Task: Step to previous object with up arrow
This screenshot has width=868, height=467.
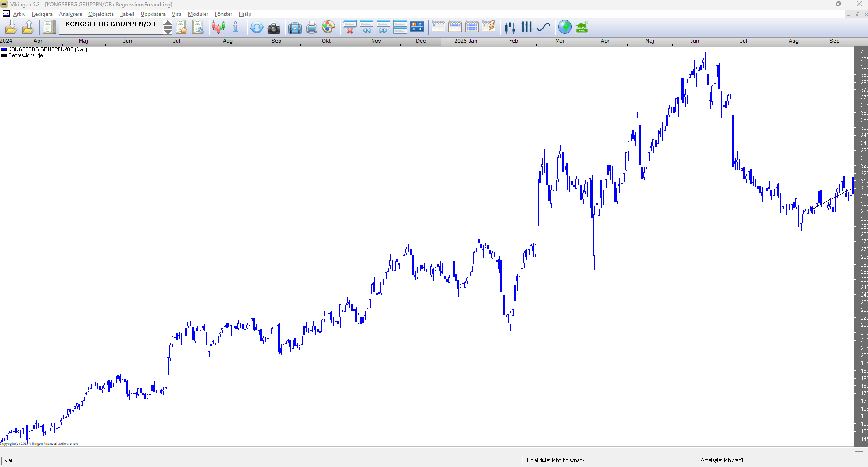Action: click(167, 24)
